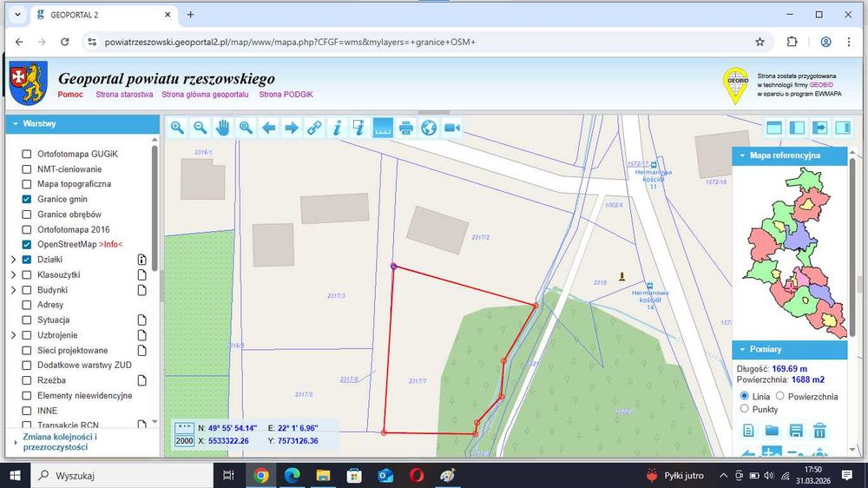The image size is (868, 488).
Task: Click the left panel layout icon
Action: (x=797, y=128)
